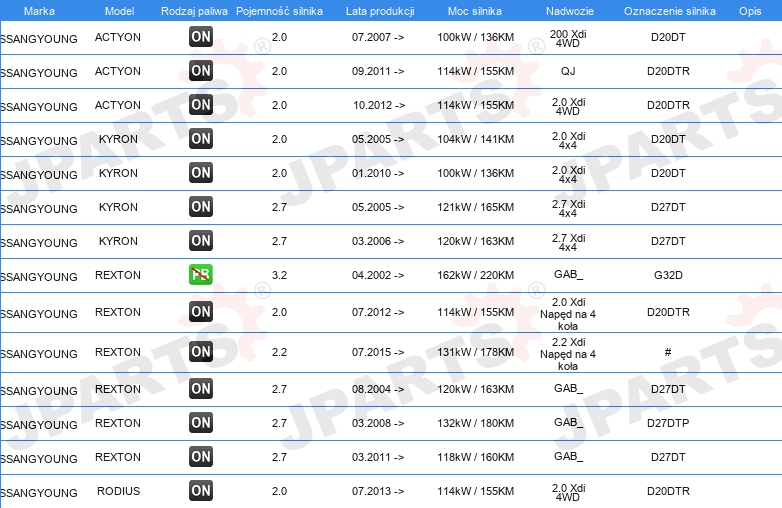Click the D20DTR engine code in the RODIUS row

668,491
